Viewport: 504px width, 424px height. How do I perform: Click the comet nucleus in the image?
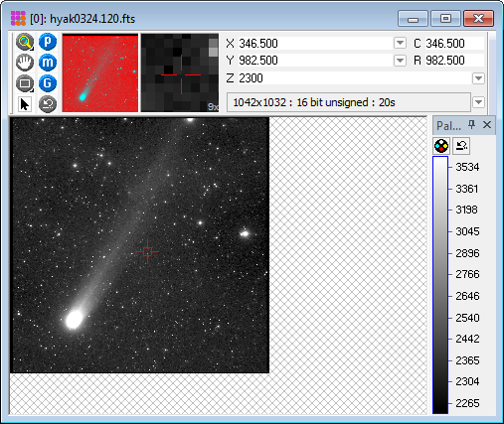(74, 320)
